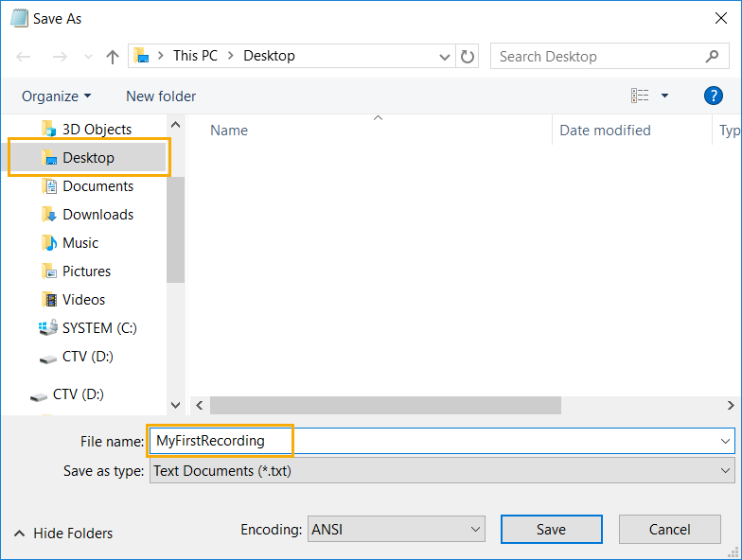Refresh the Desktop folder view
Screen dimensions: 742x560
click(x=468, y=57)
